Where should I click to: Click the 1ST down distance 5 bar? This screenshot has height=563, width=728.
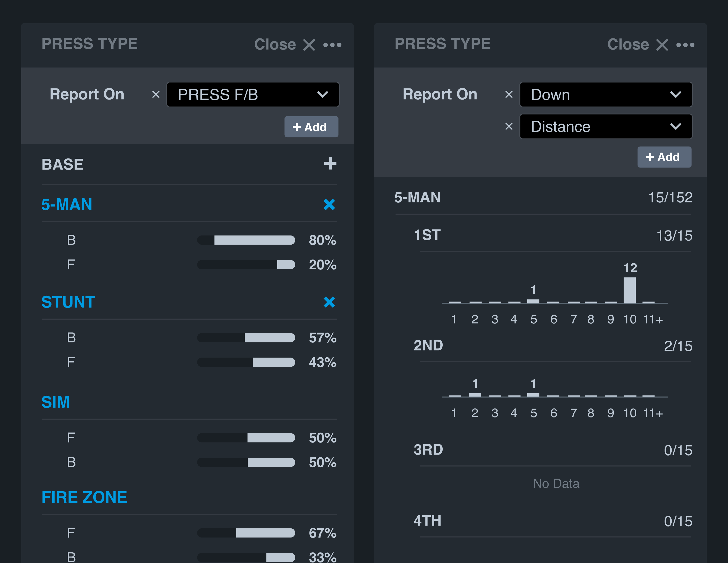pos(533,301)
